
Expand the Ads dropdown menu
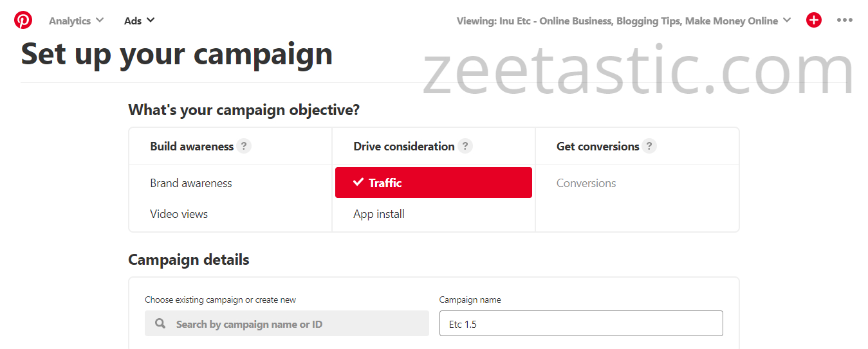tap(139, 21)
